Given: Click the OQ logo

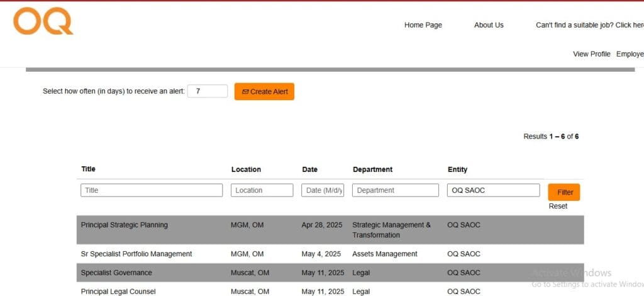Looking at the screenshot, I should point(43,21).
